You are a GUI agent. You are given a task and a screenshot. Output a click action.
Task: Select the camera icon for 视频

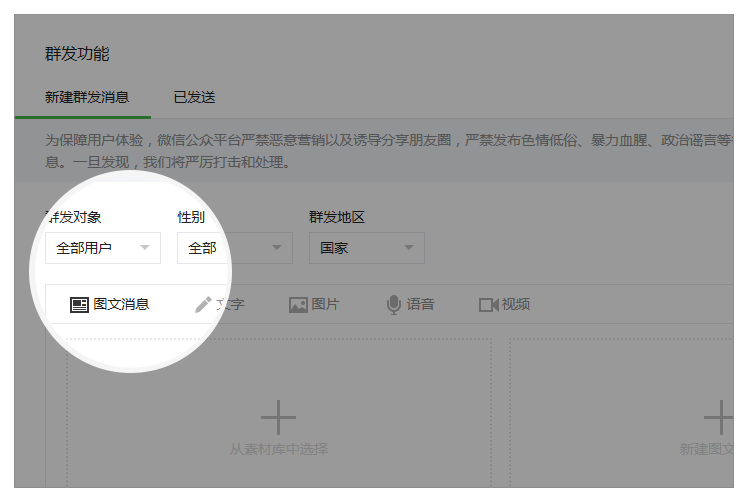[488, 305]
